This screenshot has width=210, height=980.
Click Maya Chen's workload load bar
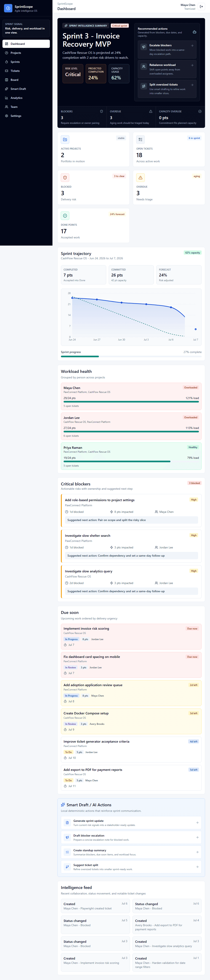(x=131, y=401)
